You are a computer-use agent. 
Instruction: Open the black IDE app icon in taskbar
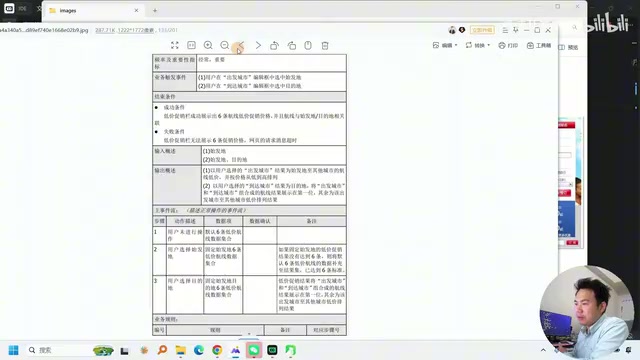(272, 350)
